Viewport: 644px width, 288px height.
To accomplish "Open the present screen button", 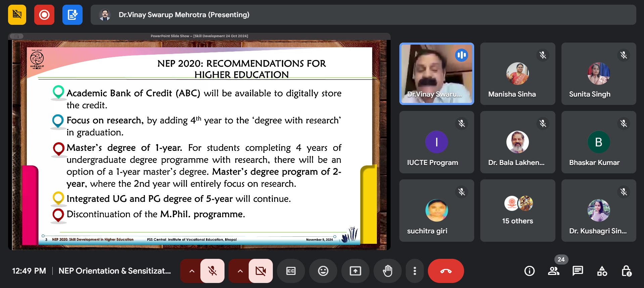I will [x=355, y=271].
